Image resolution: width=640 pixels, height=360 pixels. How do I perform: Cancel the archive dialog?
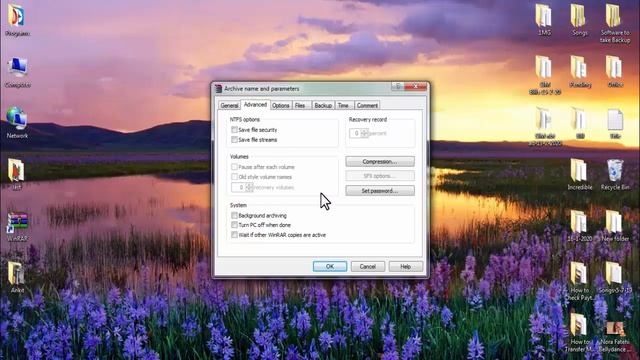[x=368, y=267]
